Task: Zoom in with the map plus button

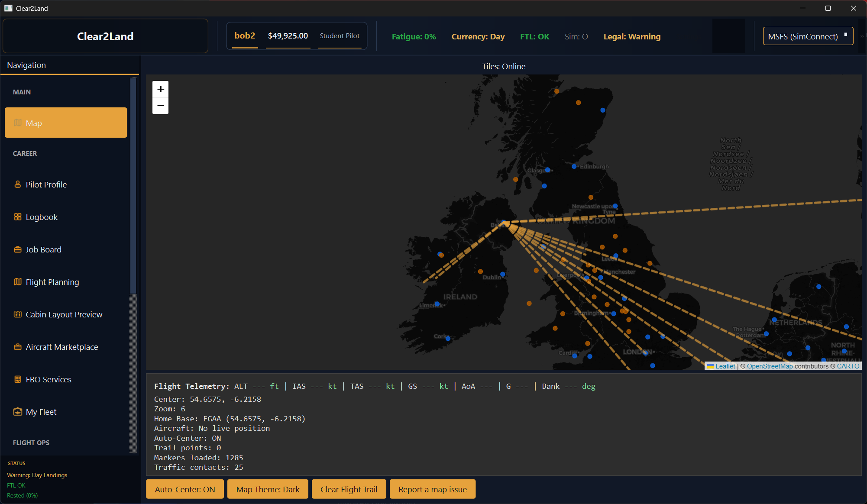Action: pyautogui.click(x=161, y=89)
